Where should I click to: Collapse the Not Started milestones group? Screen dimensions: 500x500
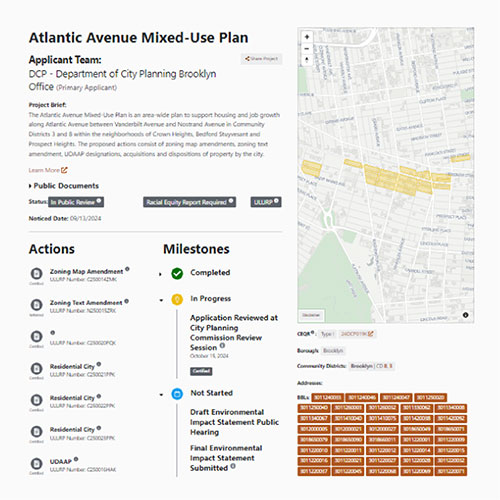tap(161, 395)
